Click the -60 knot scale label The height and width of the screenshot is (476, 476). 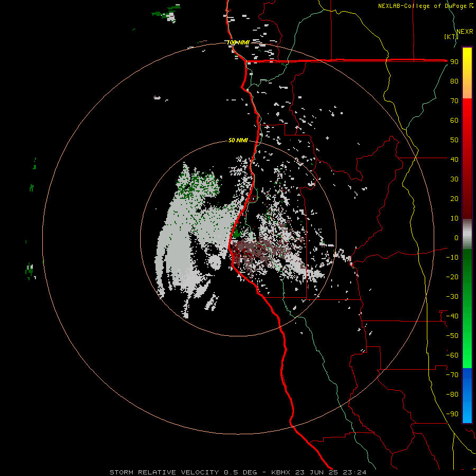[452, 355]
